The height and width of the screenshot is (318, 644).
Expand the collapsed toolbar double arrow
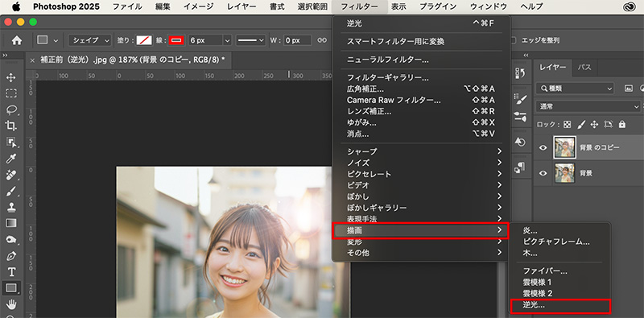[6, 55]
